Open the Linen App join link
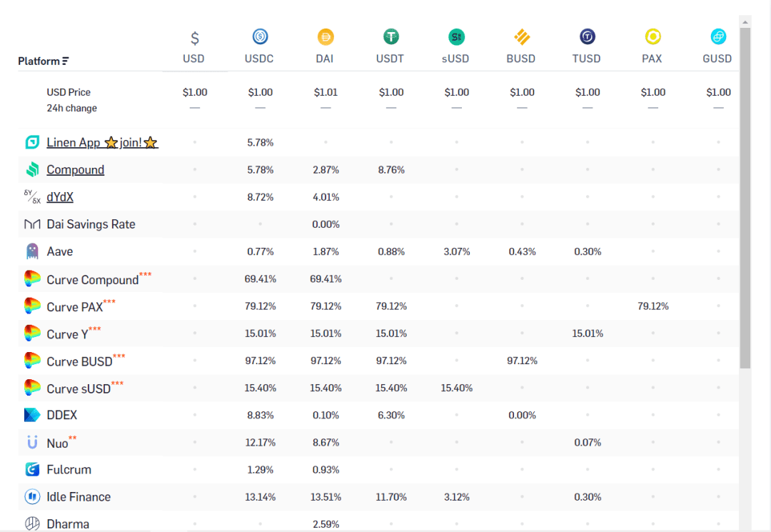This screenshot has height=532, width=771. point(102,143)
